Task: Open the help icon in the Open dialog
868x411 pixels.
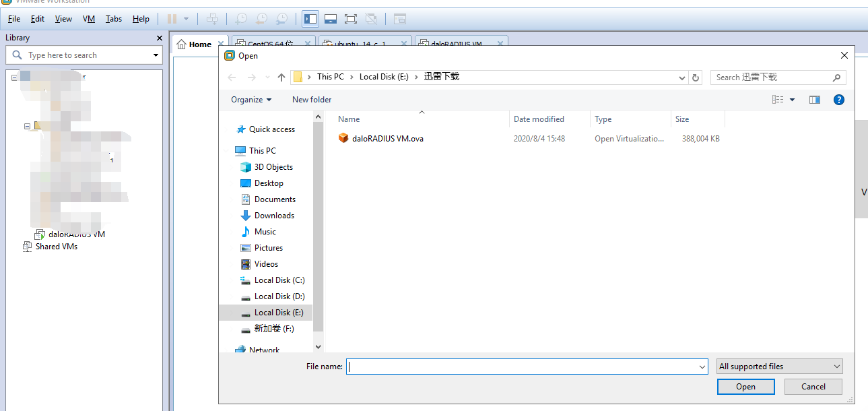Action: (838, 100)
